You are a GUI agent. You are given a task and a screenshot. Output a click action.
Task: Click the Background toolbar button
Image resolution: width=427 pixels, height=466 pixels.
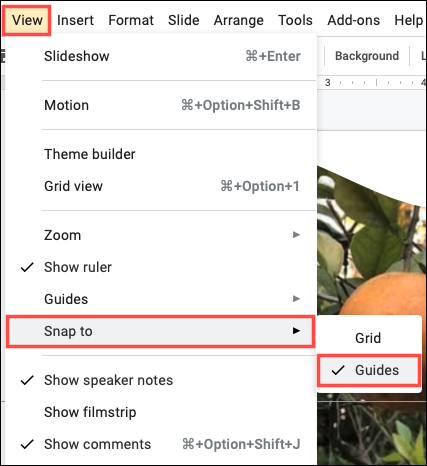click(367, 56)
